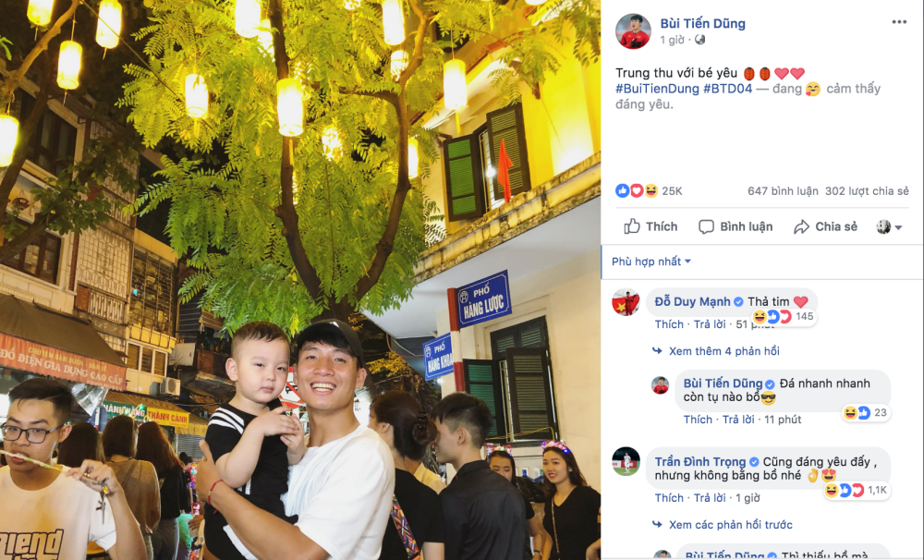Open the three-dot post options menu
924x560 pixels.
[x=899, y=22]
